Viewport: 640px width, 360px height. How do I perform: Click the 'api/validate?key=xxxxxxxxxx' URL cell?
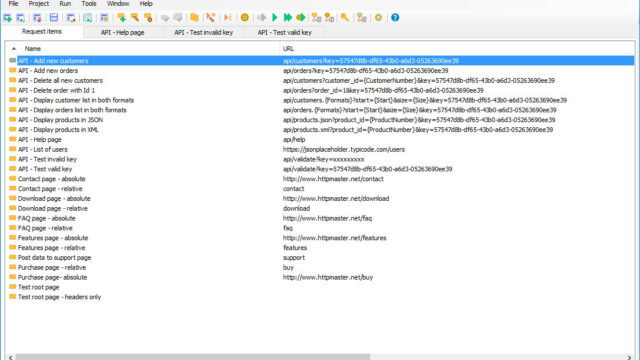pos(324,159)
